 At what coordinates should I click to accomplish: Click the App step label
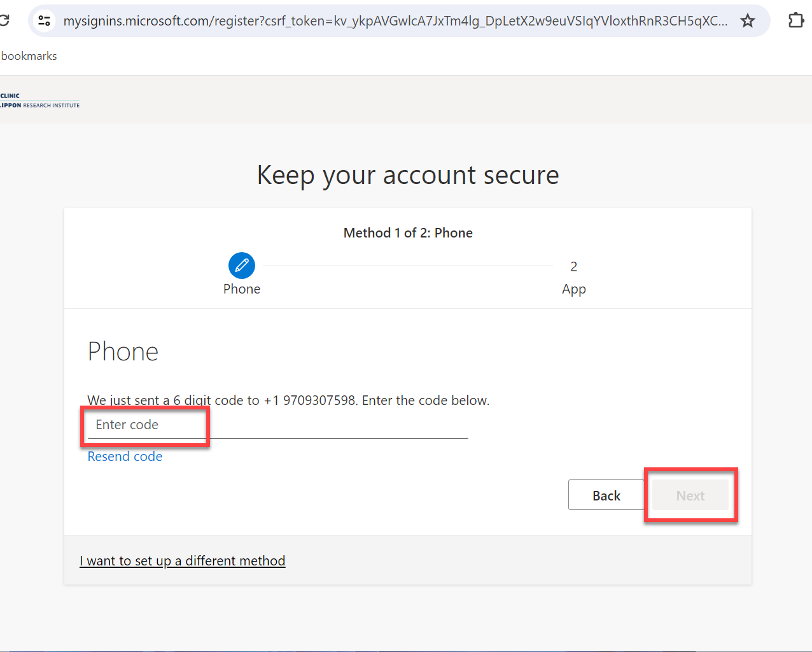point(573,289)
